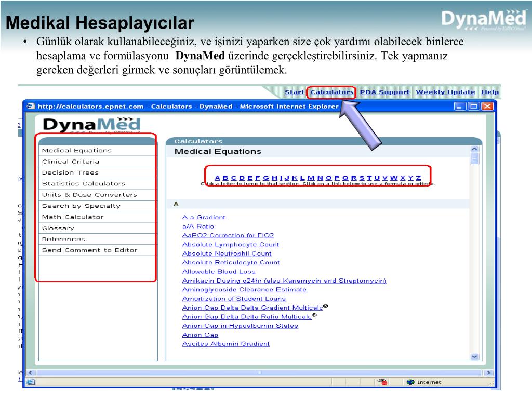Open Aminoglycoside Clearance Estimate
532x399 pixels.
pyautogui.click(x=244, y=290)
